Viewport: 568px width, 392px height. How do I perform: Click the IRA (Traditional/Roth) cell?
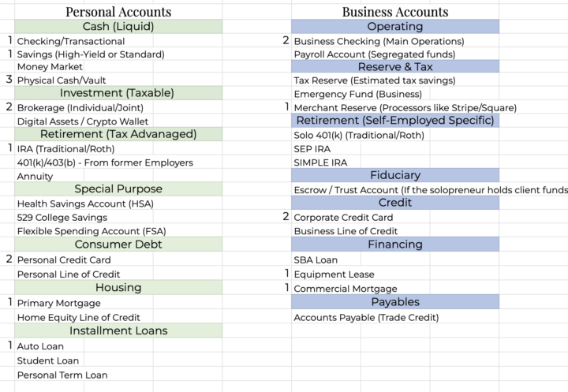pos(66,148)
